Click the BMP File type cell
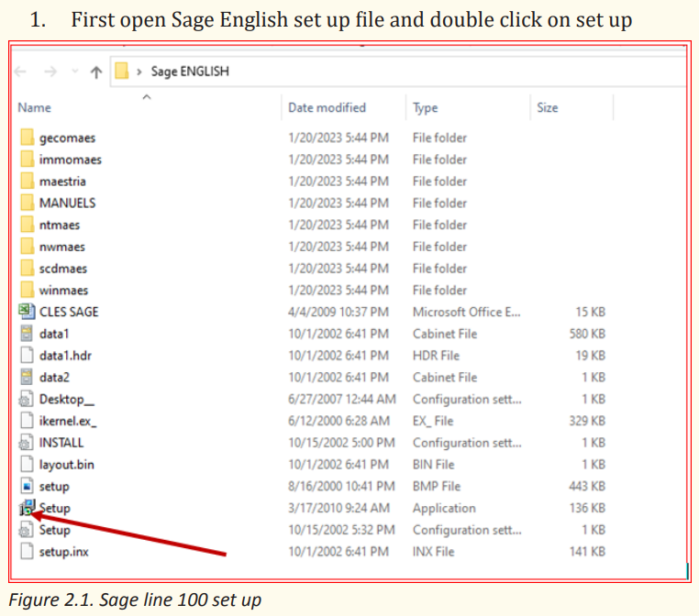Viewport: 699px width, 616px height. tap(437, 486)
